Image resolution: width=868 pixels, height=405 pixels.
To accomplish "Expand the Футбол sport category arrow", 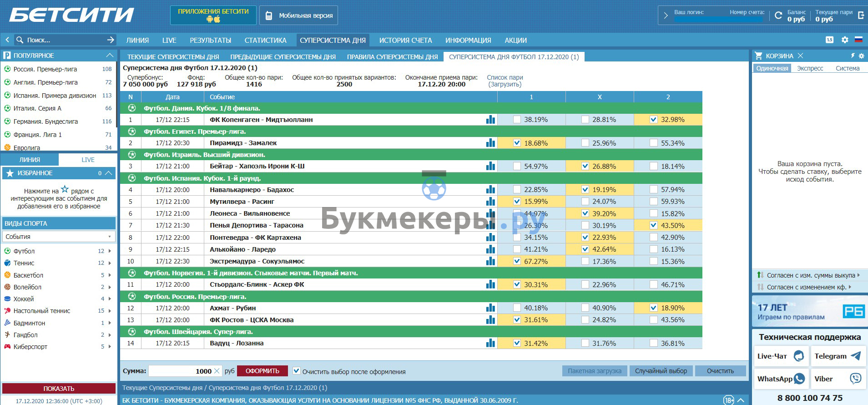I will [x=110, y=251].
